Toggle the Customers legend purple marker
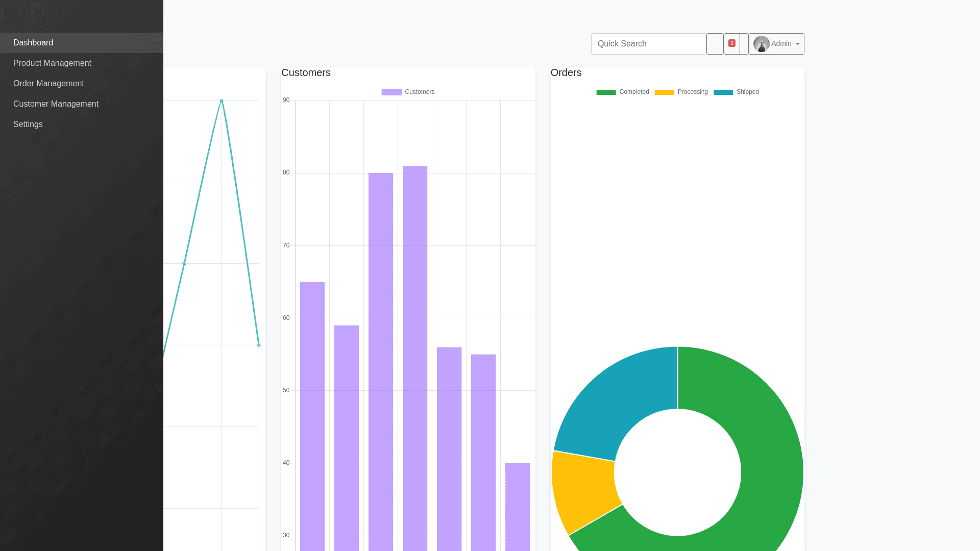 point(391,92)
